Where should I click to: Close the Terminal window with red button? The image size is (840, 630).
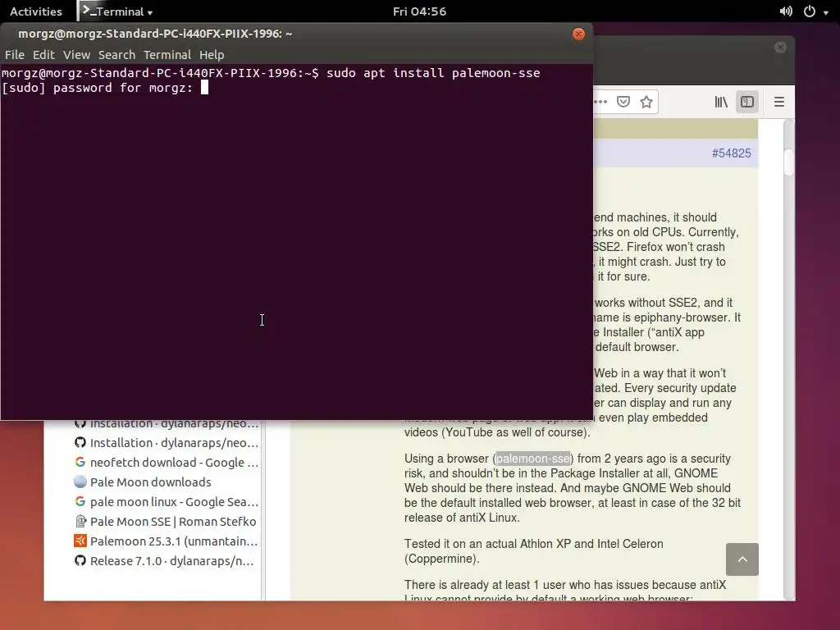[578, 34]
